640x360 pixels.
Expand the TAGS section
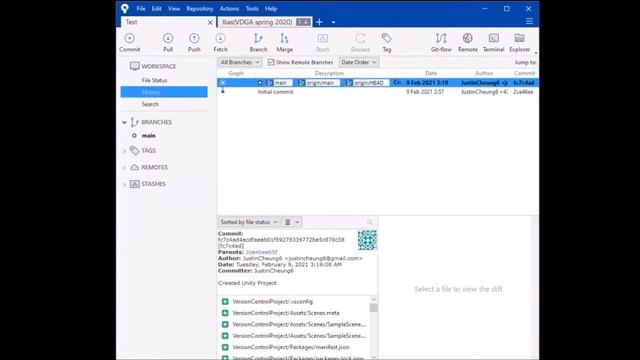124,151
